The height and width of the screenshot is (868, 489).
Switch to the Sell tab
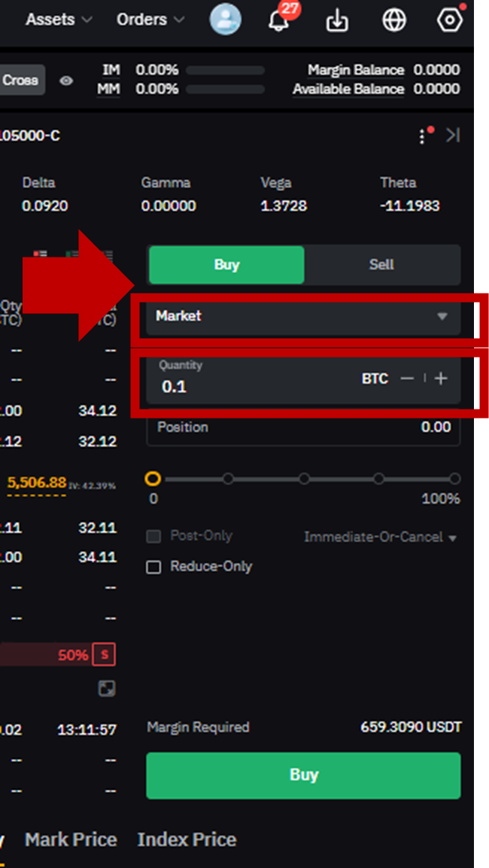pos(381,264)
